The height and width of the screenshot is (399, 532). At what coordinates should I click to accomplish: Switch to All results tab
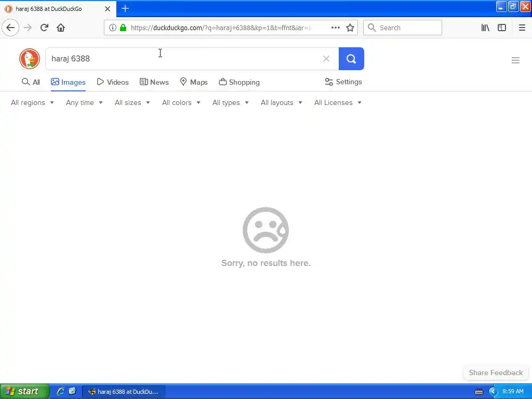(31, 82)
